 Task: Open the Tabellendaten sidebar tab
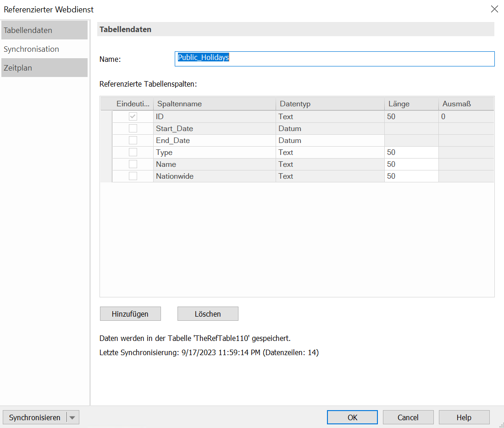tap(44, 30)
